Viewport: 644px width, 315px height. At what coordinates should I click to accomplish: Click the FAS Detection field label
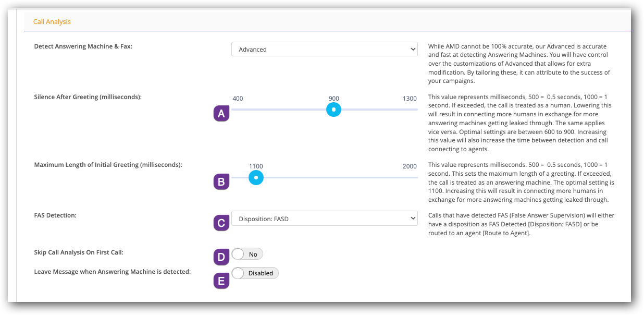point(55,215)
